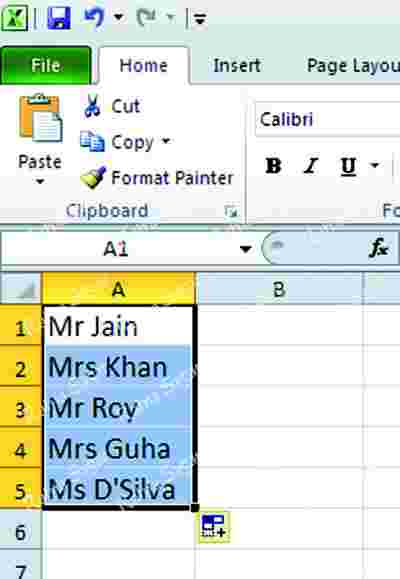Toggle Bold formatting
Viewport: 400px width, 579px height.
point(274,165)
